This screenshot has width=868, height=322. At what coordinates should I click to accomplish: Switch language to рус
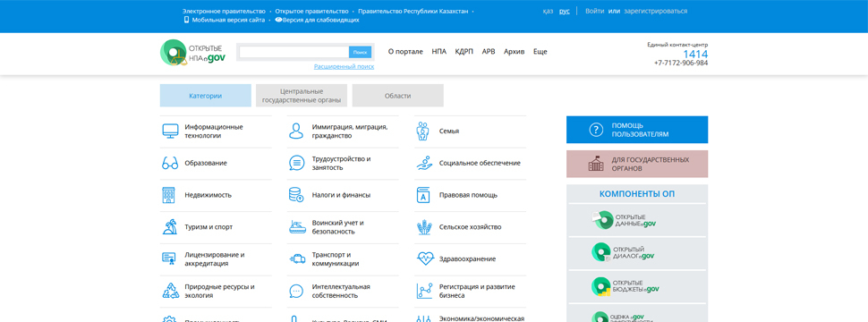564,11
